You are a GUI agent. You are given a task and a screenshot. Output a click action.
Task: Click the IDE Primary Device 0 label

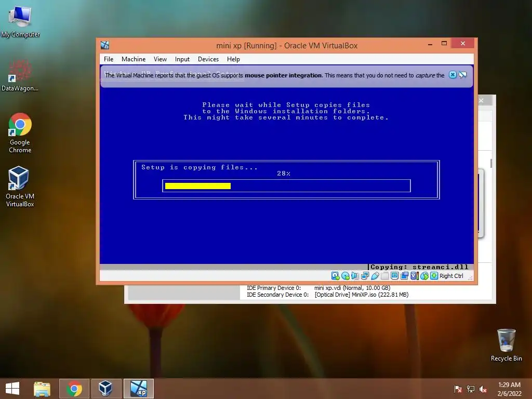(x=274, y=288)
